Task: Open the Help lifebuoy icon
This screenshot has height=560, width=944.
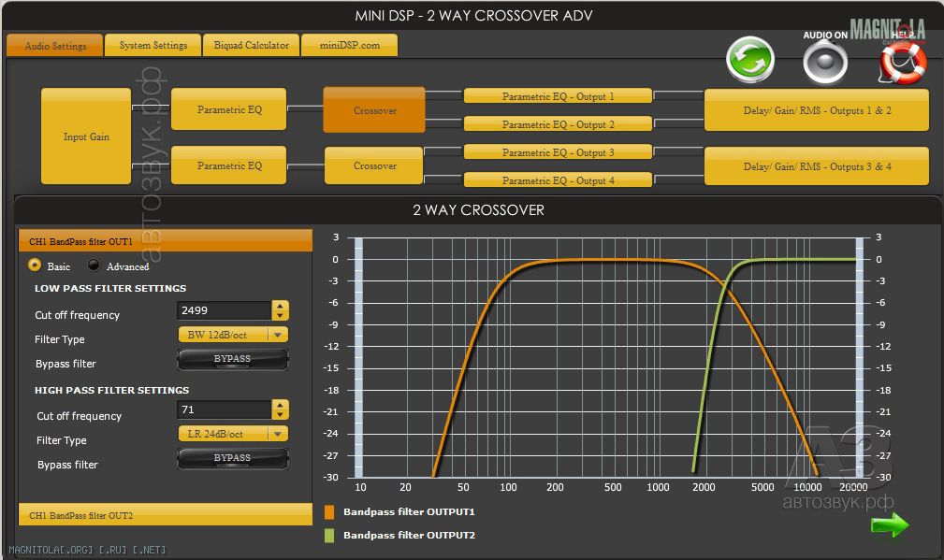Action: click(x=903, y=63)
